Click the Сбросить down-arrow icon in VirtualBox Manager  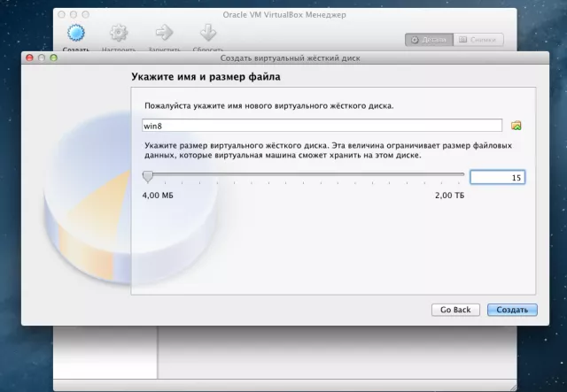(x=208, y=33)
